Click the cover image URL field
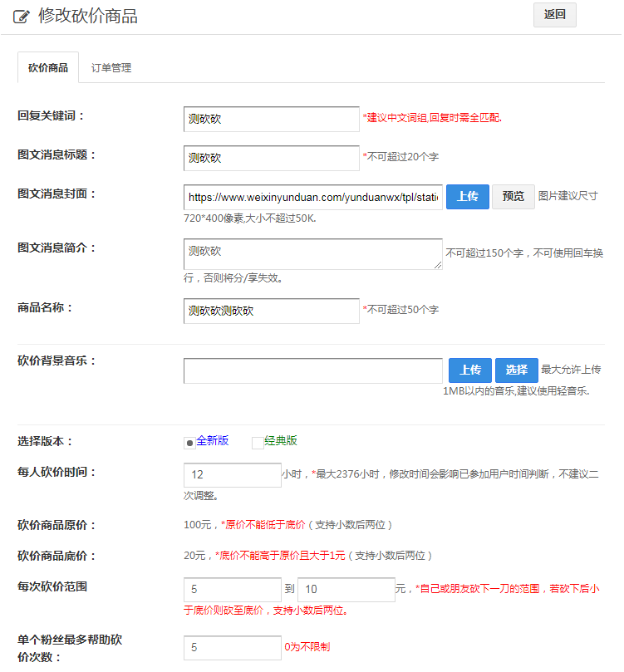 [x=313, y=197]
